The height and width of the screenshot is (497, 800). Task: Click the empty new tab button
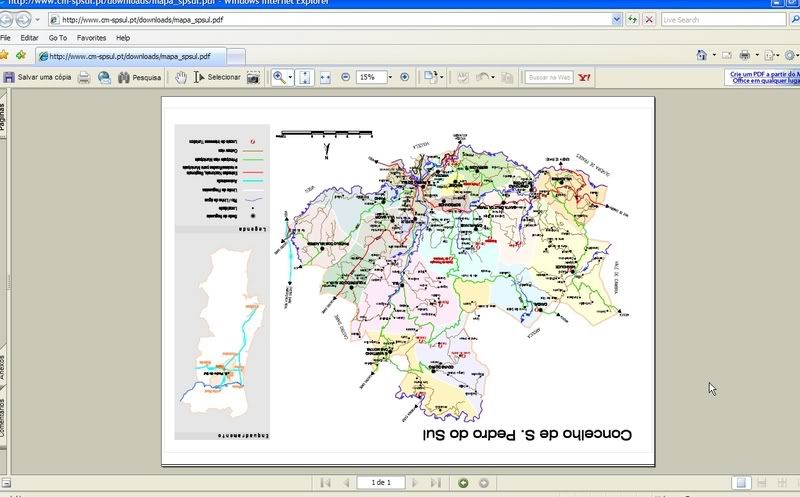pyautogui.click(x=236, y=57)
